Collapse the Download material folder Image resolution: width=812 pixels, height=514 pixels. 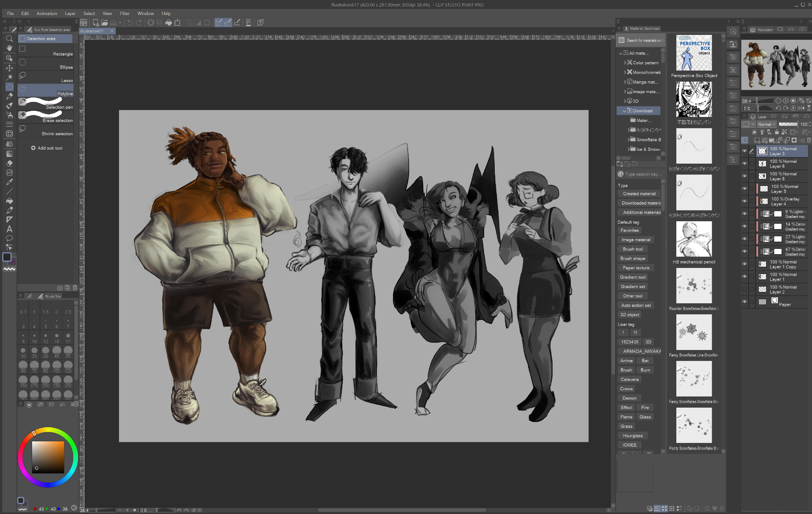tap(624, 111)
